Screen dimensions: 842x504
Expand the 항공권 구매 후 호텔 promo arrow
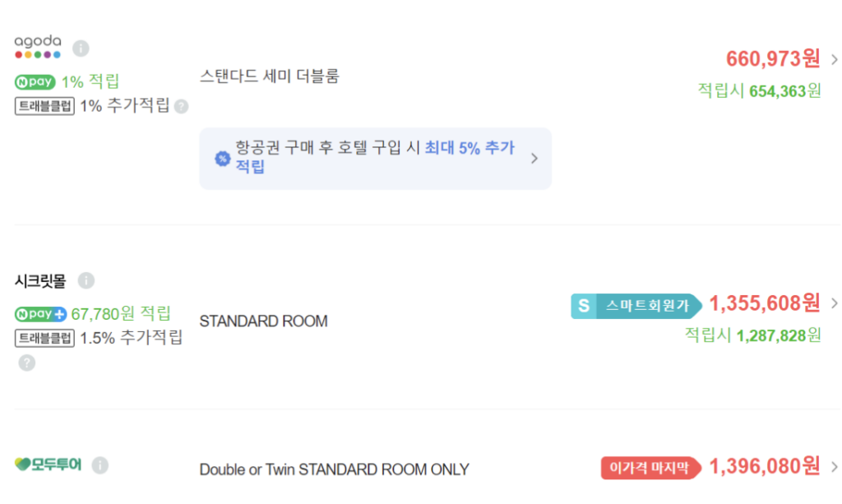point(534,159)
